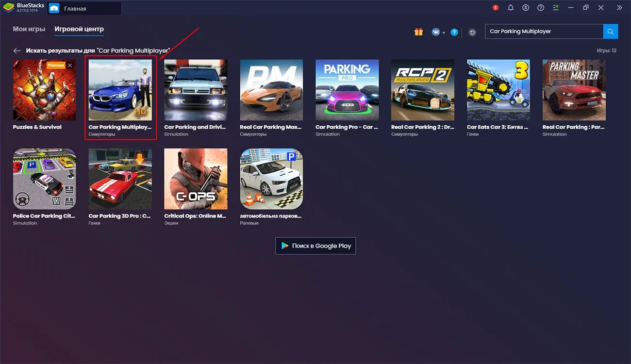Click the Police Car Parking Cit... title
Viewport: 631px width, 364px height.
(44, 216)
